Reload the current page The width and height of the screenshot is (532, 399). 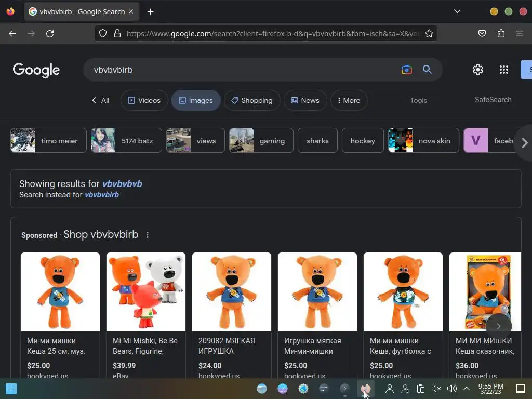[x=50, y=34]
